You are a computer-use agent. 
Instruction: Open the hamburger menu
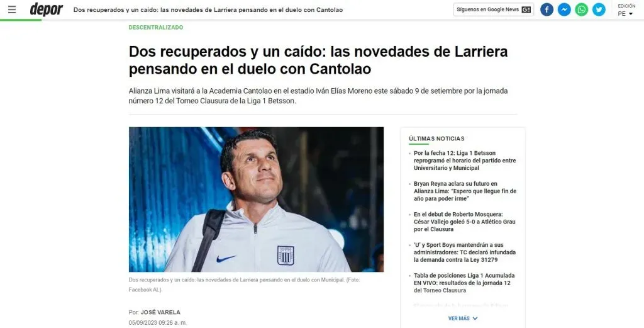(x=12, y=9)
